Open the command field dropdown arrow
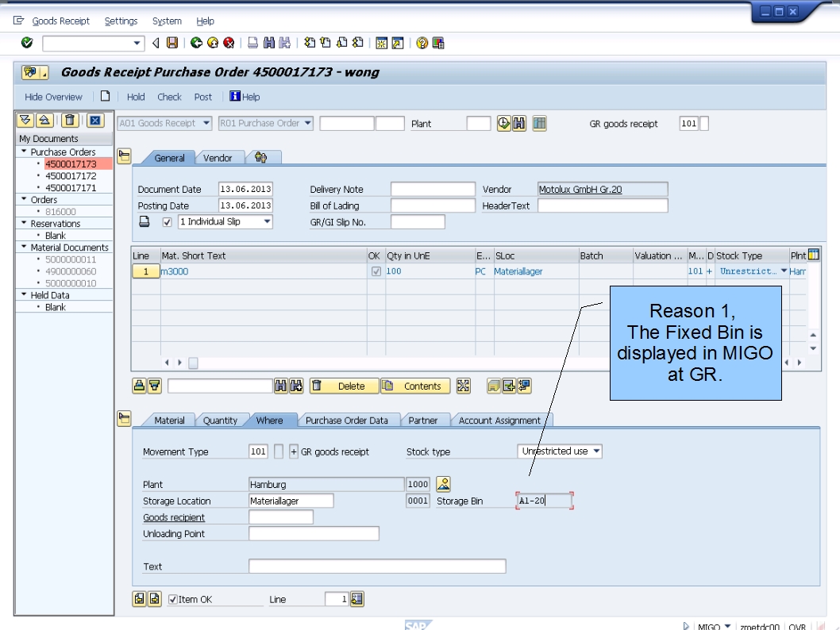Screen dimensions: 840x630 click(x=137, y=43)
